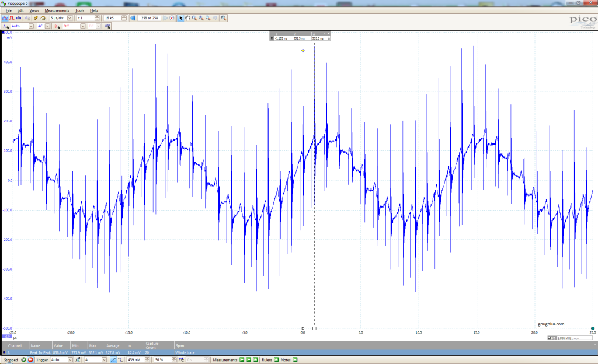Add measurement with green plus button
The height and width of the screenshot is (364, 598).
[242, 360]
